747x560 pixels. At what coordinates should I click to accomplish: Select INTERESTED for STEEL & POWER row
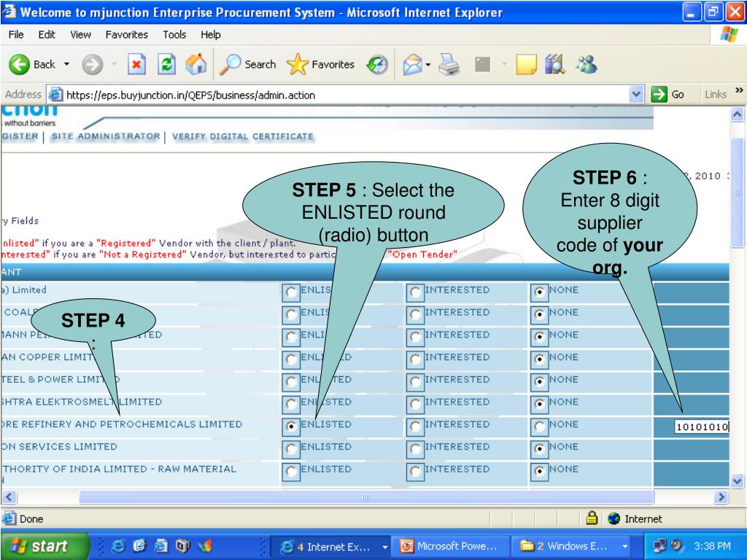(x=415, y=381)
